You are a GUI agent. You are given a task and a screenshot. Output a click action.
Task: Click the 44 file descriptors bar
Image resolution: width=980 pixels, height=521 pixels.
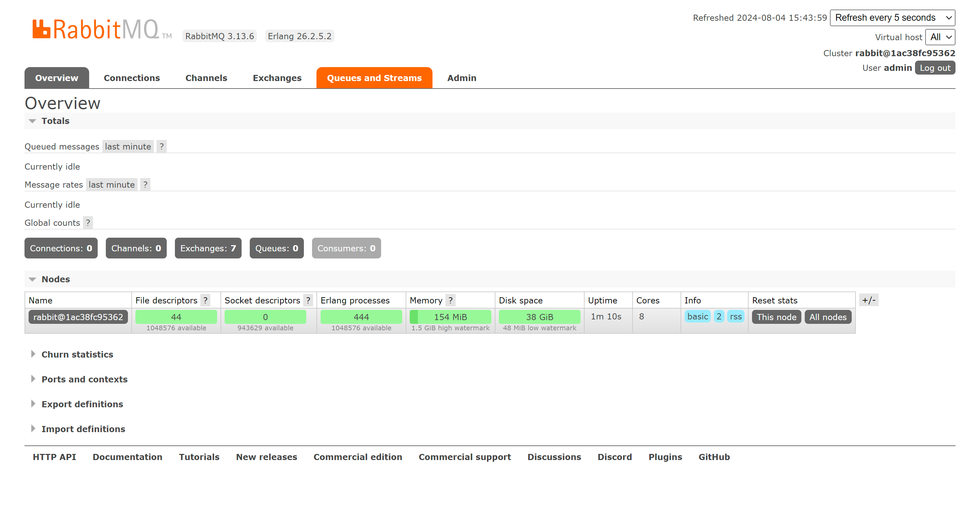click(176, 317)
